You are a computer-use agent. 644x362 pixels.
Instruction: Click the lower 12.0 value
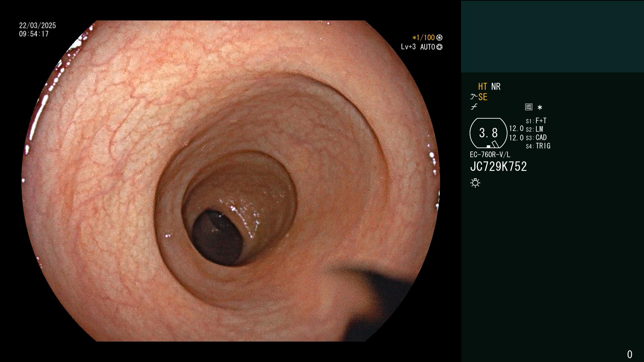pyautogui.click(x=516, y=138)
